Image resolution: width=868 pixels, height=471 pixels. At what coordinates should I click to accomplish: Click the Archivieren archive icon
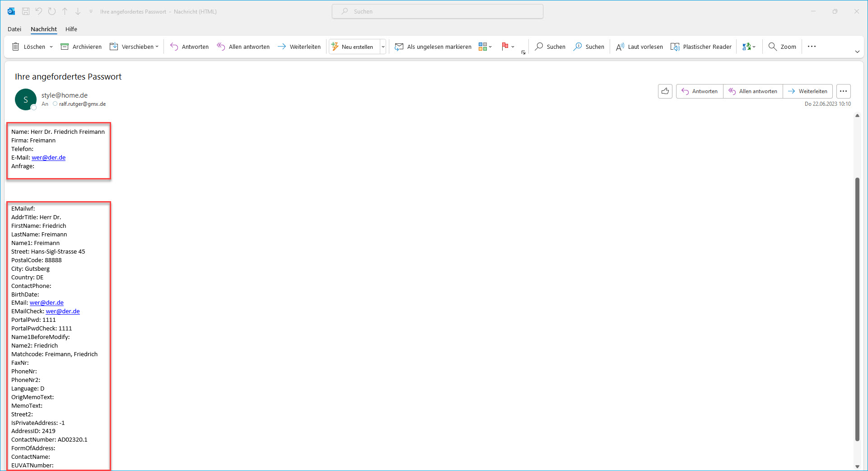(65, 47)
